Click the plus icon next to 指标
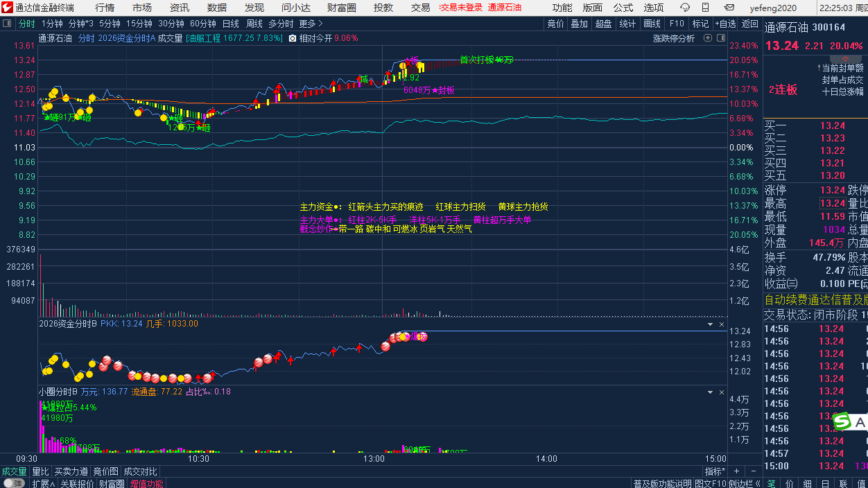The image size is (868, 488). 738,471
